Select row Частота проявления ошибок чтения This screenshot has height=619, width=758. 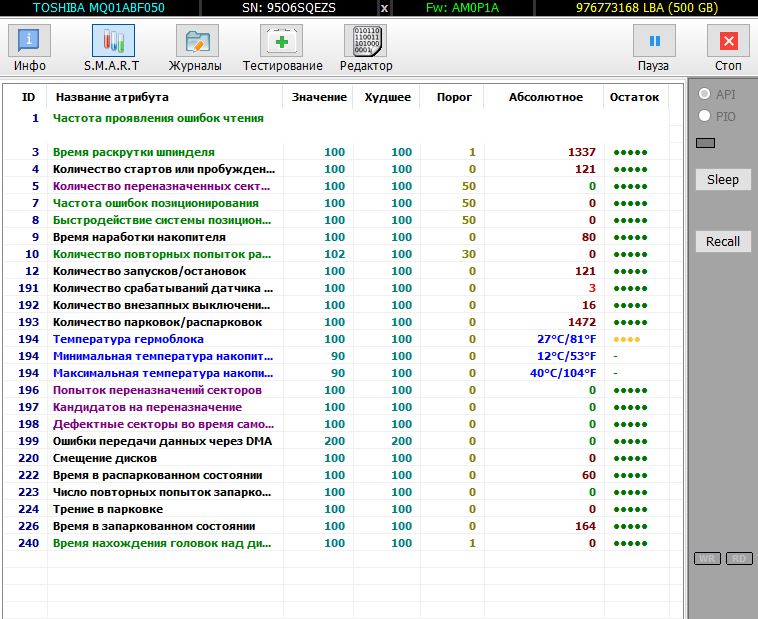tap(336, 118)
